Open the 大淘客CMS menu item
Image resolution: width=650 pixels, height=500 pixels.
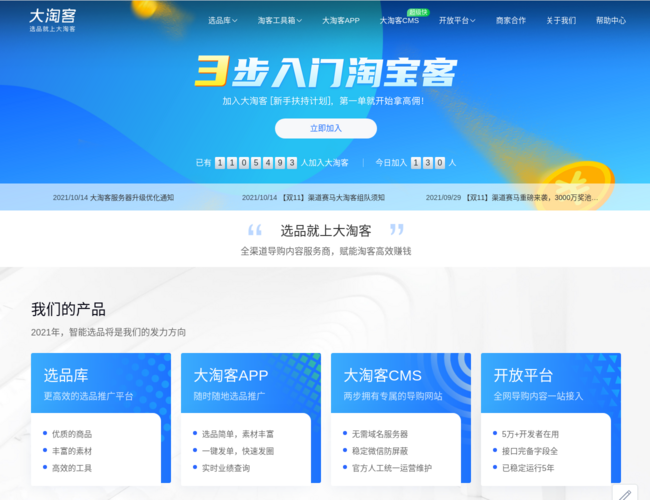coord(399,20)
